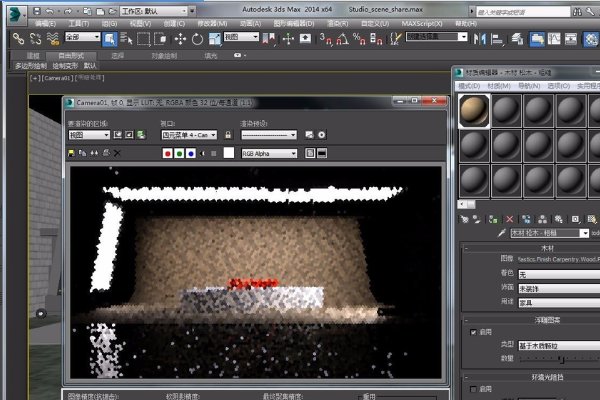This screenshot has height=400, width=600.
Task: Open the RGB Alpha channel dropdown
Action: tap(269, 153)
